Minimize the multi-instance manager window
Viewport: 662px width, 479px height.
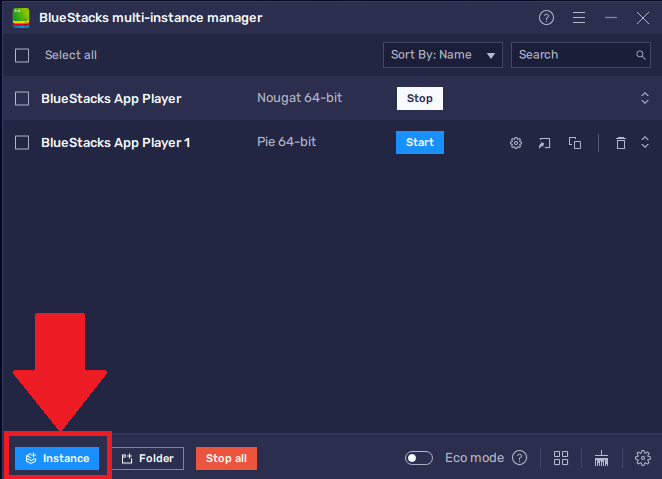point(610,18)
